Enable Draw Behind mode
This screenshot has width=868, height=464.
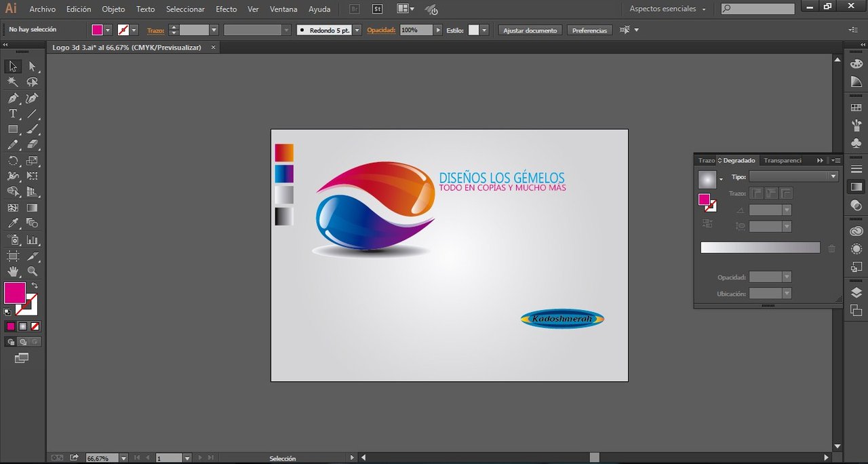[x=22, y=342]
